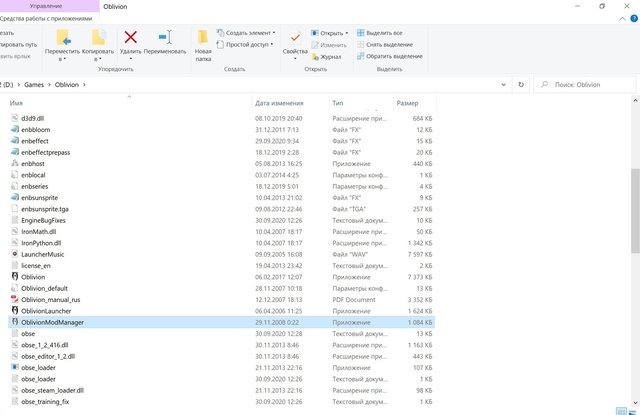This screenshot has width=640, height=415.
Task: Select the Oblivion_manual_rus PDF file
Action: pos(51,299)
